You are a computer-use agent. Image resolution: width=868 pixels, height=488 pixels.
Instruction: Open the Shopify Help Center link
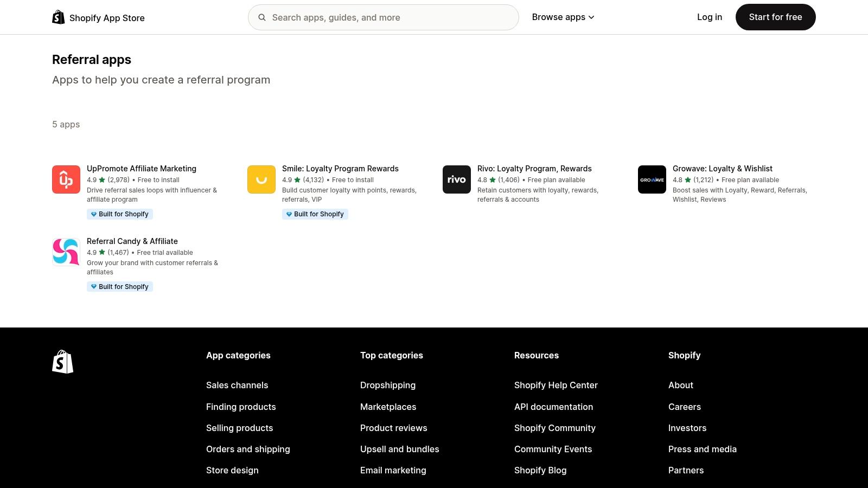556,385
